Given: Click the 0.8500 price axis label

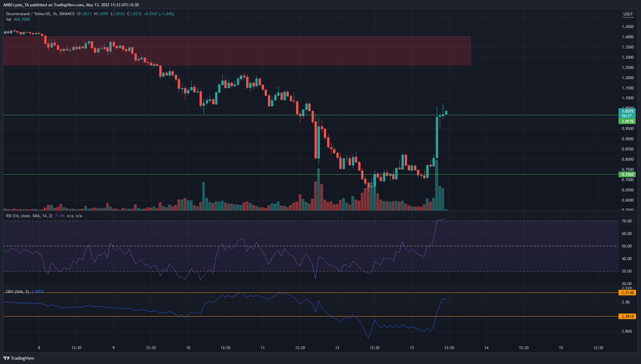Looking at the screenshot, I should click(x=627, y=149).
